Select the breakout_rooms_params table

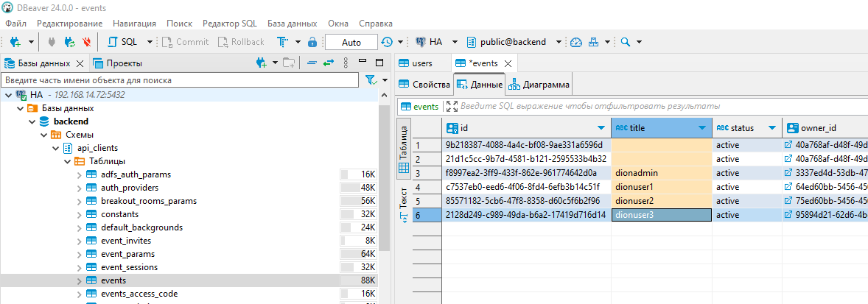(148, 201)
